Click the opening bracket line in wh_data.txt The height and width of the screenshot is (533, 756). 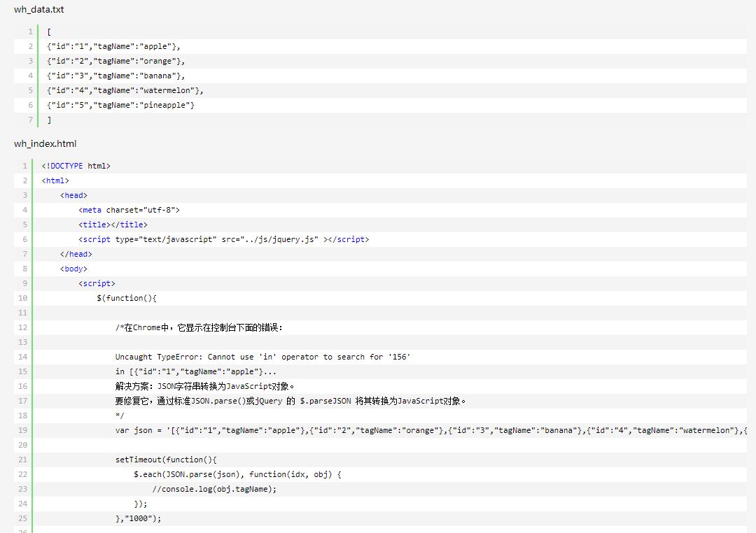49,31
